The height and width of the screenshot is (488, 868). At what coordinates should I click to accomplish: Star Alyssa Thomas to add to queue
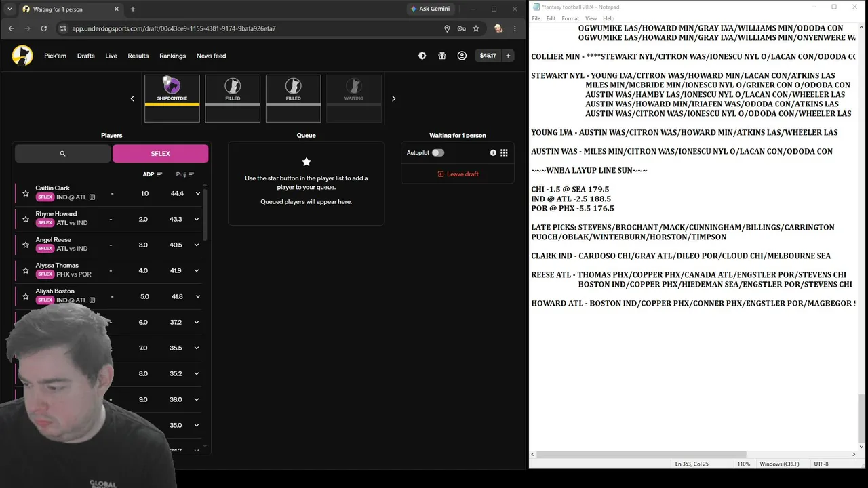click(26, 270)
